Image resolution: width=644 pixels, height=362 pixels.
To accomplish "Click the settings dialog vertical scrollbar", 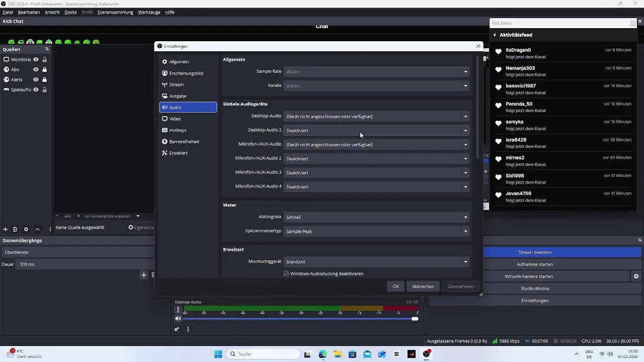I will click(476, 108).
